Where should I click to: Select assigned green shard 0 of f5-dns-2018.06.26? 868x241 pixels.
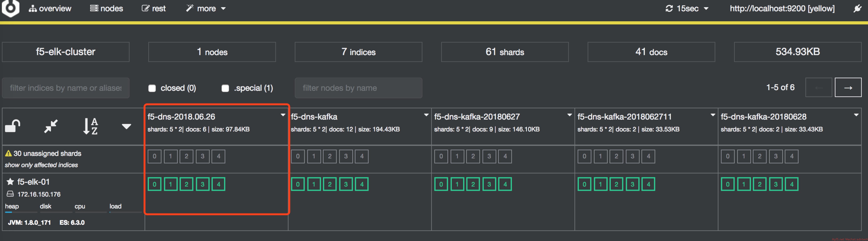point(155,184)
